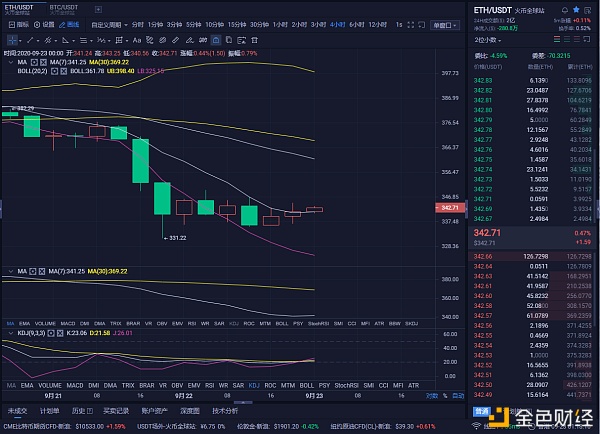Open the 计划单 plan orders tab
The height and width of the screenshot is (434, 600).
click(x=49, y=411)
